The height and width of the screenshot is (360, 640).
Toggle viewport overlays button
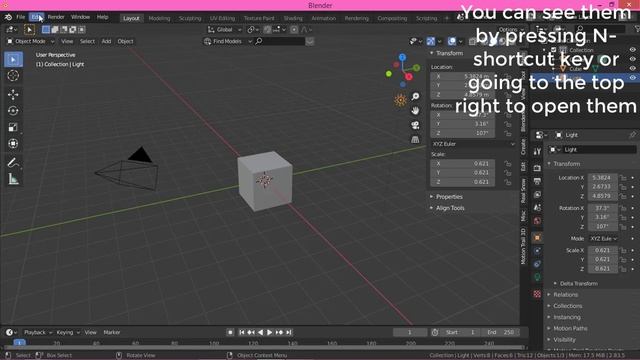tap(451, 41)
